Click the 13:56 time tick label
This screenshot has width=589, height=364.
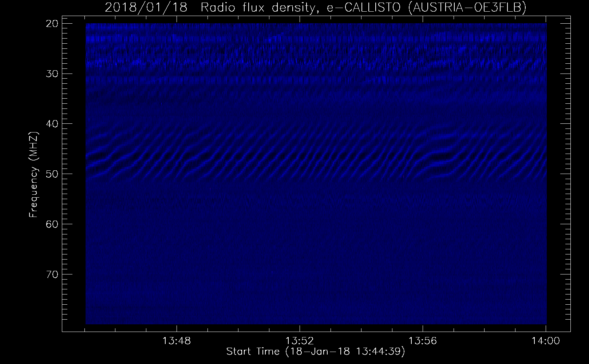coord(422,341)
